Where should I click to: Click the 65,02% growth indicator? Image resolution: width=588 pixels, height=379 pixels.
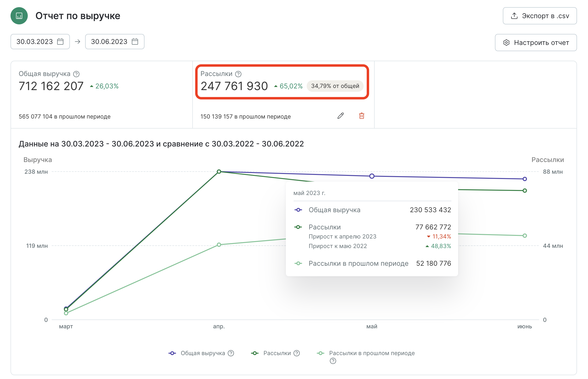coord(288,86)
